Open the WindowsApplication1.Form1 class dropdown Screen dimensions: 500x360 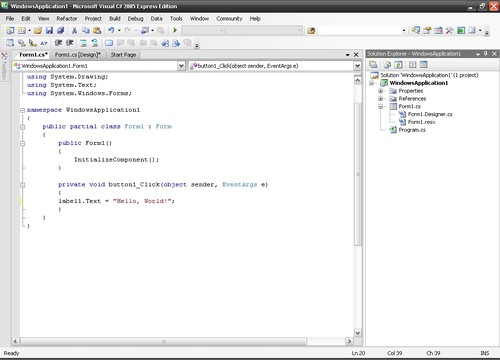click(x=181, y=66)
